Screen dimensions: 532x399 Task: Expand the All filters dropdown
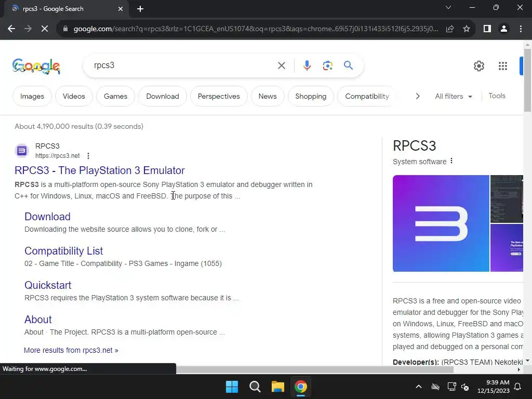point(453,96)
